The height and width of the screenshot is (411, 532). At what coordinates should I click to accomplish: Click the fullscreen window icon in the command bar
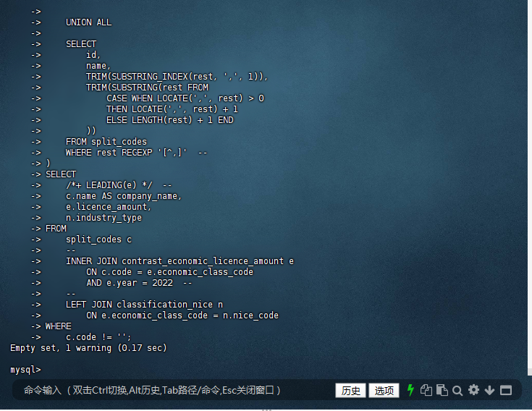click(x=506, y=391)
